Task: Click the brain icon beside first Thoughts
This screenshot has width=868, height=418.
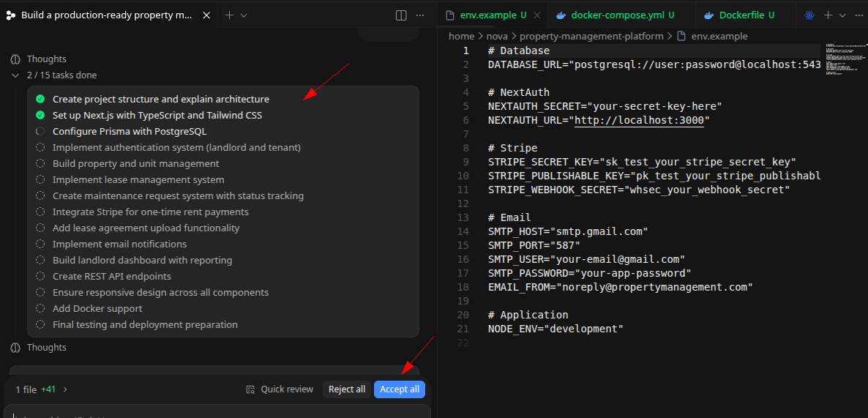Action: click(x=15, y=59)
